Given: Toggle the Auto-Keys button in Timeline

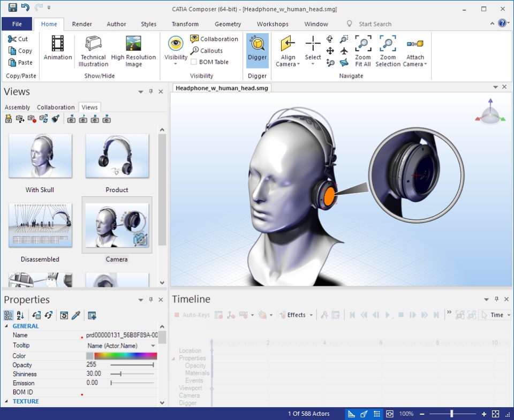Looking at the screenshot, I should [x=192, y=315].
